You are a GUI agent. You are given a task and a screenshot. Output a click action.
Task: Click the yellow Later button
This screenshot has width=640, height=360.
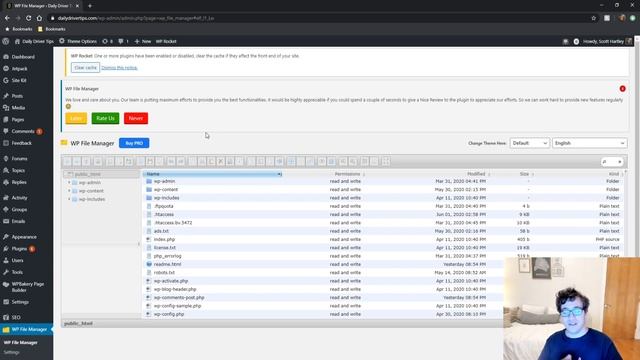[x=76, y=118]
